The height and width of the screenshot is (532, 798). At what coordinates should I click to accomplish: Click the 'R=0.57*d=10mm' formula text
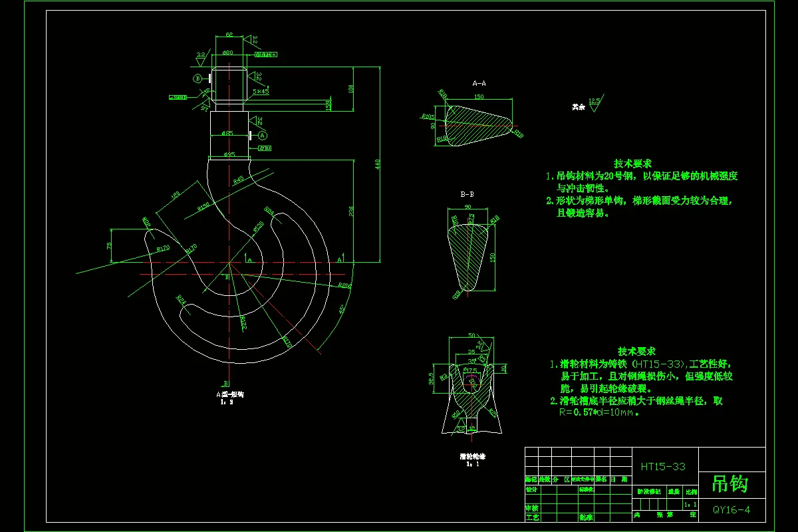click(x=599, y=412)
